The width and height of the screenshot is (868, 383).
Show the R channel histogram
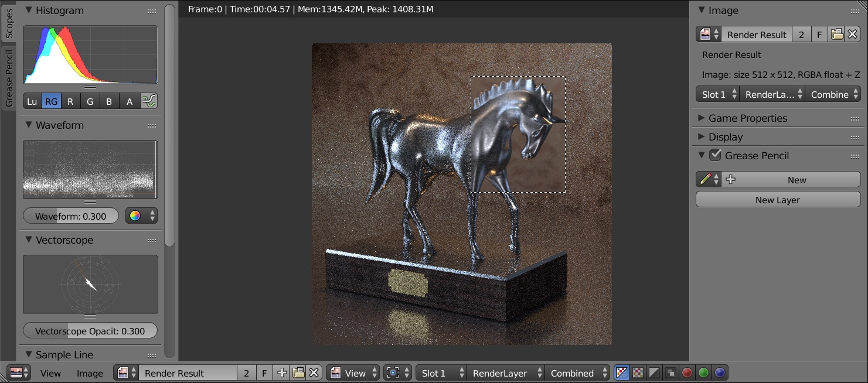pos(70,101)
